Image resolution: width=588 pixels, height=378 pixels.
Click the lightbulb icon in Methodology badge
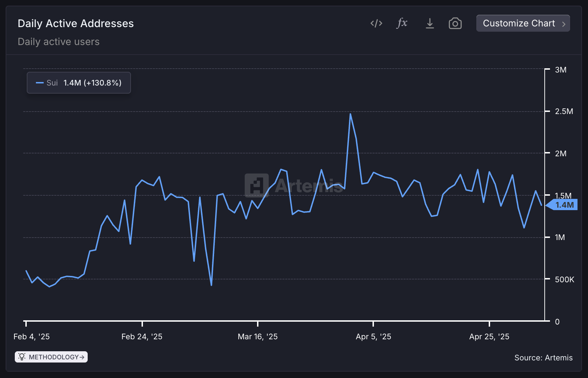(x=22, y=357)
